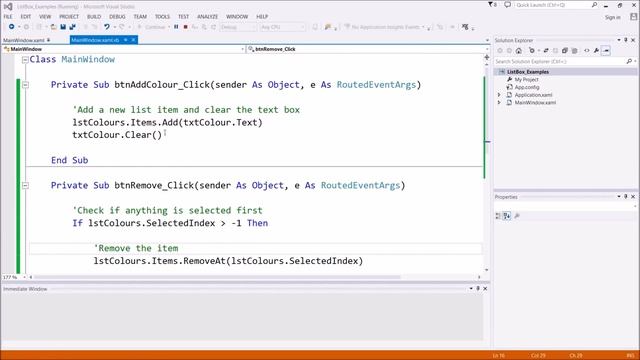Select My Project in Solution Explorer

coord(526,80)
